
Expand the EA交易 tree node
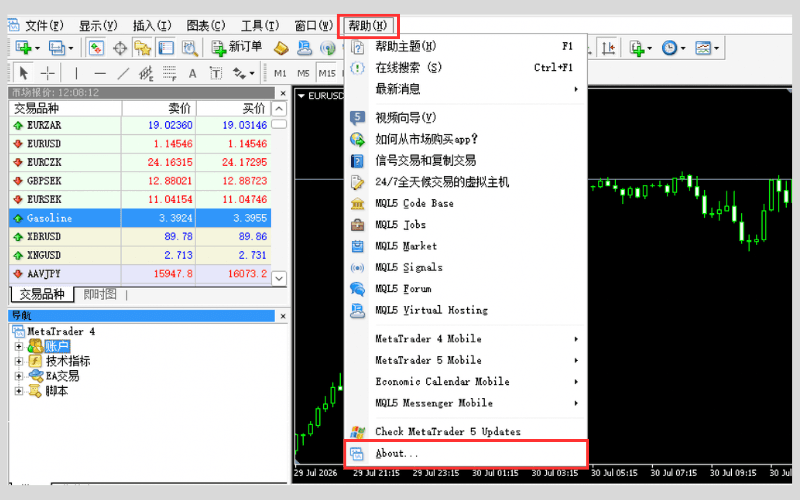(18, 376)
